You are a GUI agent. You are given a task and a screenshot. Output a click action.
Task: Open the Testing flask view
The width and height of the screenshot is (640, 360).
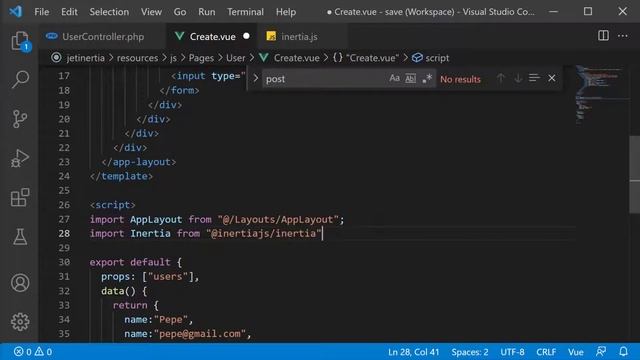point(20,237)
